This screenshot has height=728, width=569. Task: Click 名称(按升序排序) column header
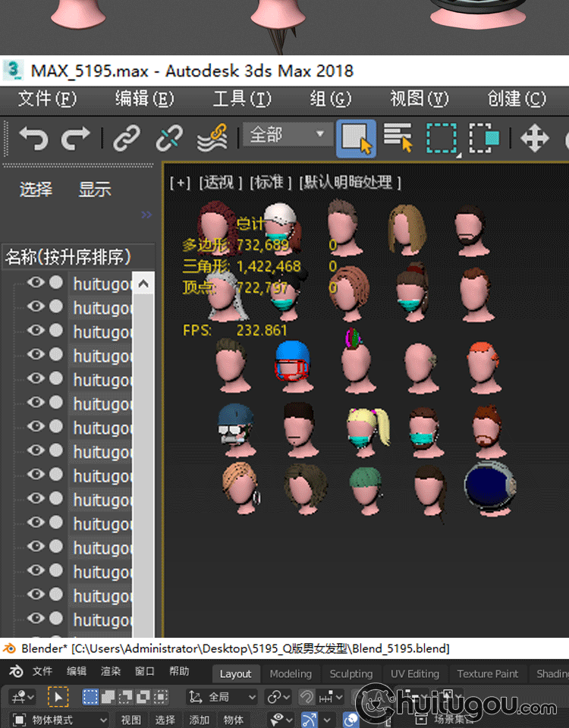point(78,257)
